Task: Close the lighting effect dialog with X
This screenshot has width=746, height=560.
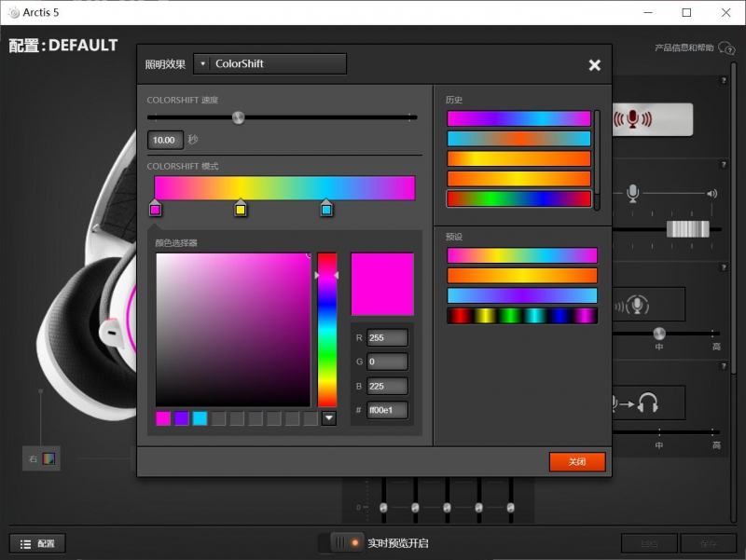Action: (x=594, y=65)
